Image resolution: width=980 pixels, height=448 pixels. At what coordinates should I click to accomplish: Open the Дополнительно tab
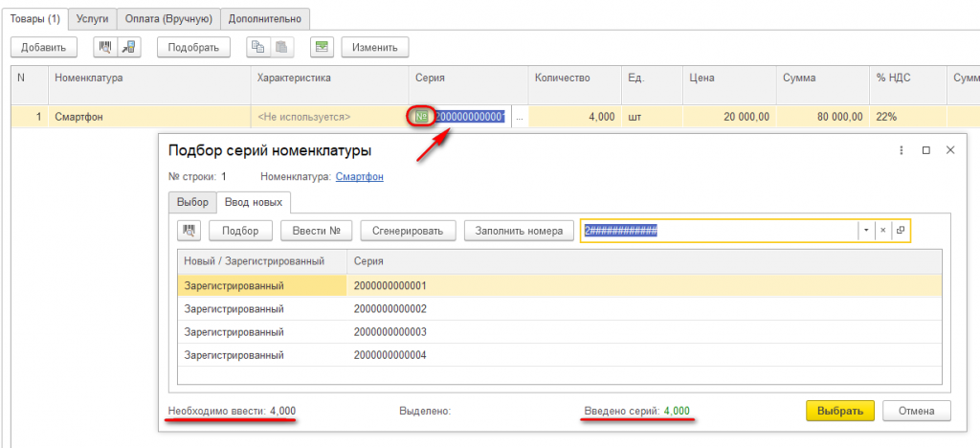coord(265,19)
